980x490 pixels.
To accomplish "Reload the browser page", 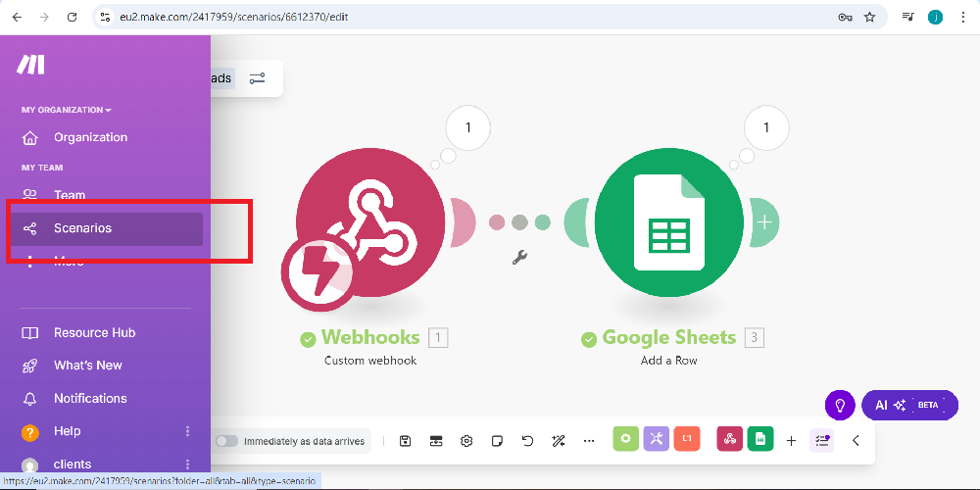I will point(72,17).
